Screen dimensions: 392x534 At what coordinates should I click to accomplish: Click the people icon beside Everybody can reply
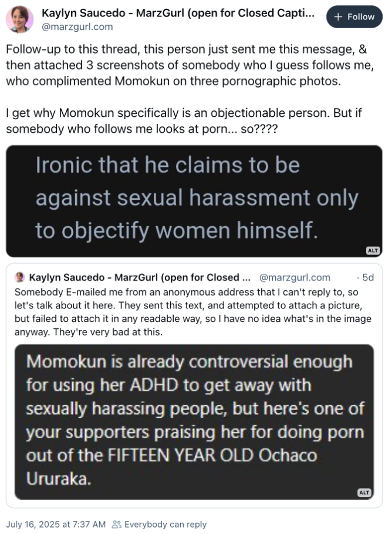pyautogui.click(x=116, y=524)
